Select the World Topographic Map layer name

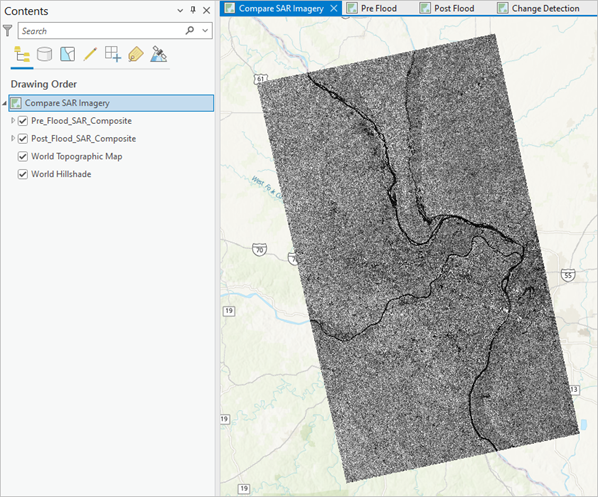coord(77,156)
